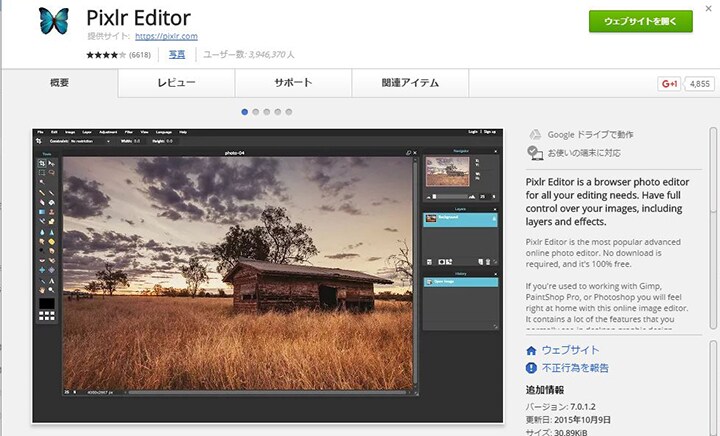Select the Lasso tool in Pixlr toolbox

(x=51, y=173)
